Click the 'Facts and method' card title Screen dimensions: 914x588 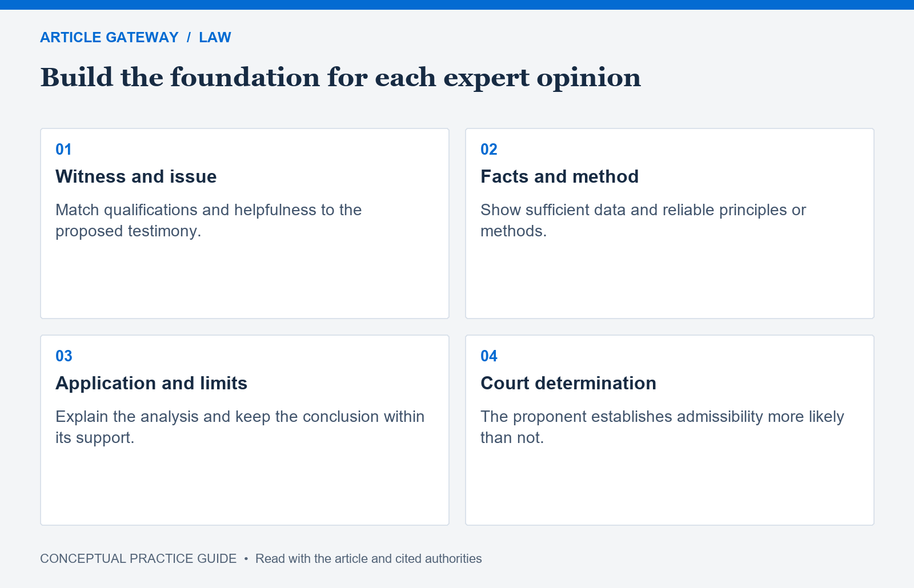pyautogui.click(x=559, y=176)
